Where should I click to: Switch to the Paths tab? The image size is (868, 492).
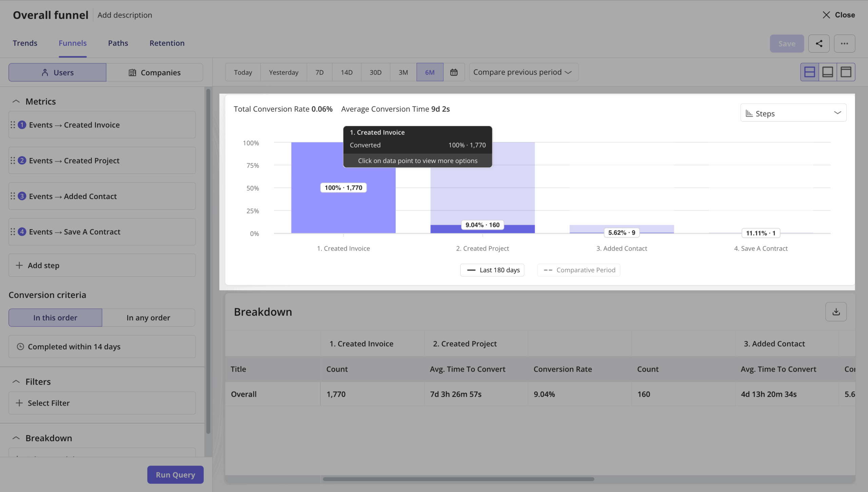[x=118, y=43]
